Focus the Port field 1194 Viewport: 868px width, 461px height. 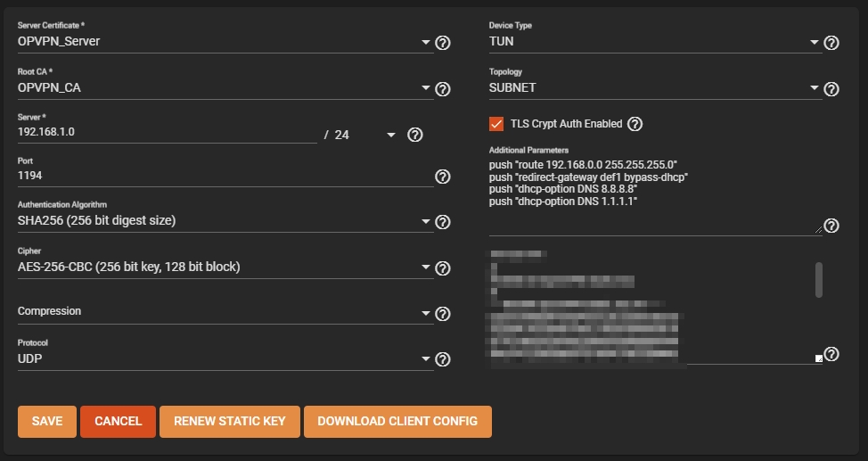pos(225,176)
